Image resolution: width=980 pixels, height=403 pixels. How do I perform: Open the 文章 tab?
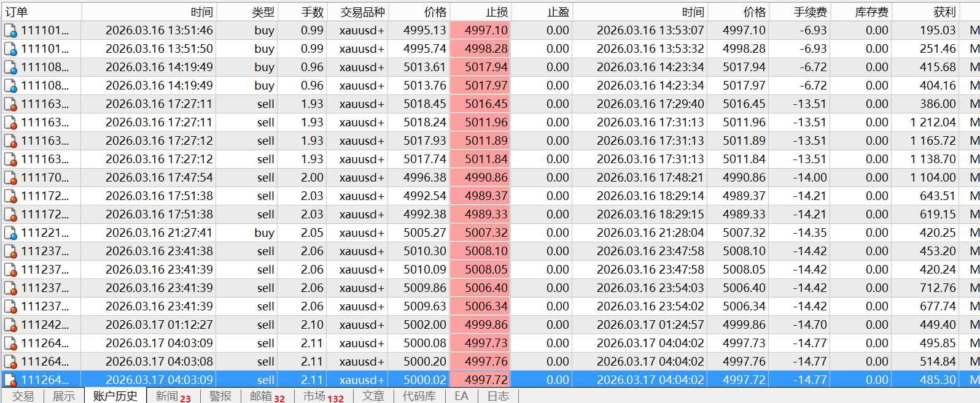373,396
